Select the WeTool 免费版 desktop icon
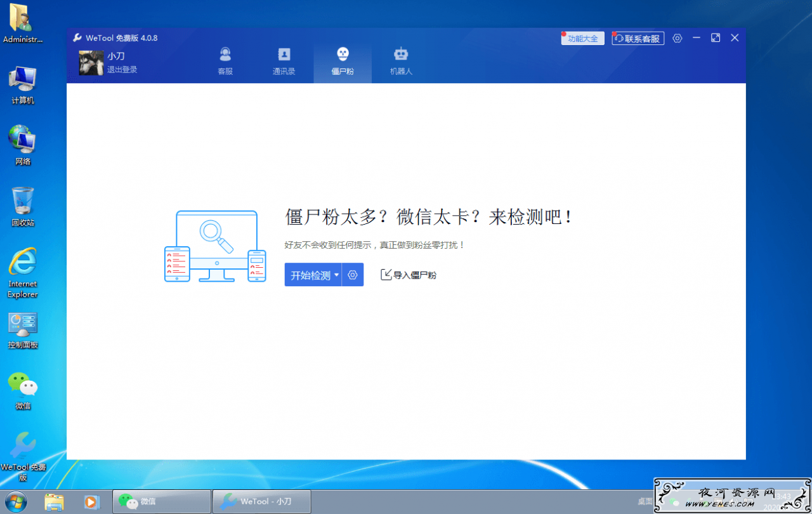 (x=23, y=457)
